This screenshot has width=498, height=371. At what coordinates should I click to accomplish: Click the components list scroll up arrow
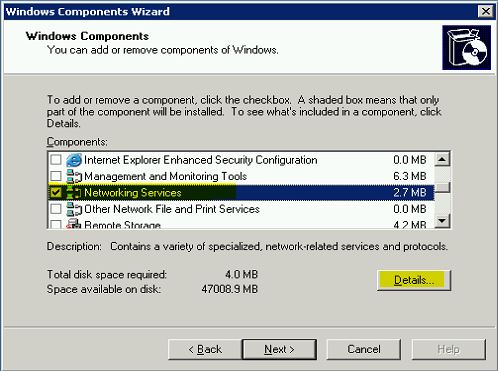(442, 159)
